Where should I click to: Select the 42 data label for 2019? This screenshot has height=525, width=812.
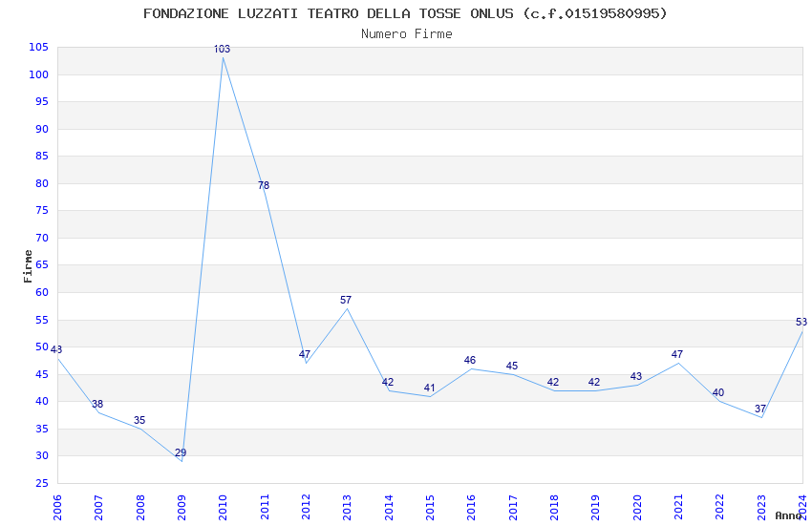594,382
